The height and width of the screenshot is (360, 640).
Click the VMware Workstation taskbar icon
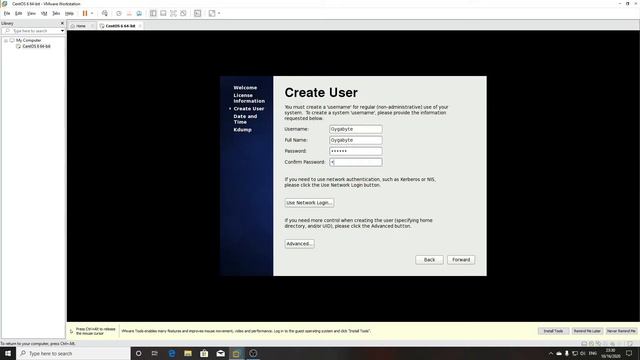[236, 353]
